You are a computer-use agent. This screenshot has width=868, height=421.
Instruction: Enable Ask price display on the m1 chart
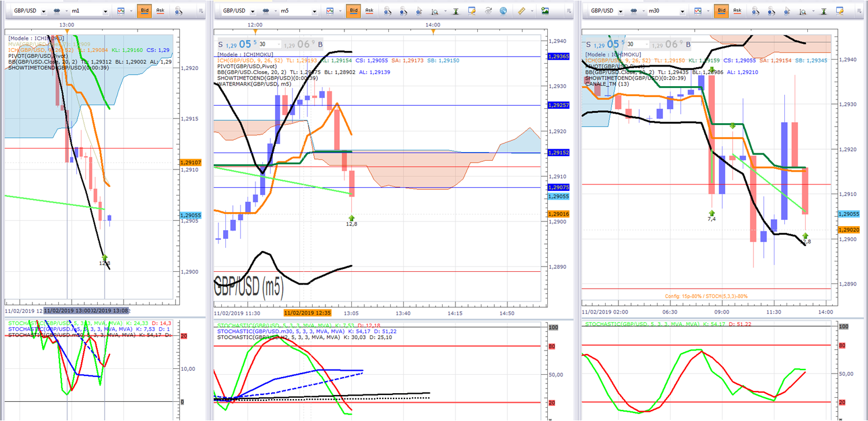pyautogui.click(x=160, y=11)
